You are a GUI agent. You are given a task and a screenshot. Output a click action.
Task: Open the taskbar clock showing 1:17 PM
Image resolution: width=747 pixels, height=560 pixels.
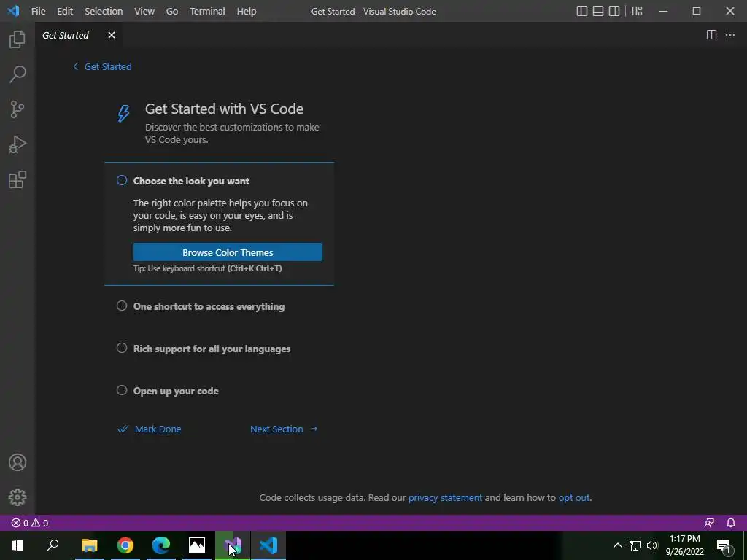[x=684, y=545]
